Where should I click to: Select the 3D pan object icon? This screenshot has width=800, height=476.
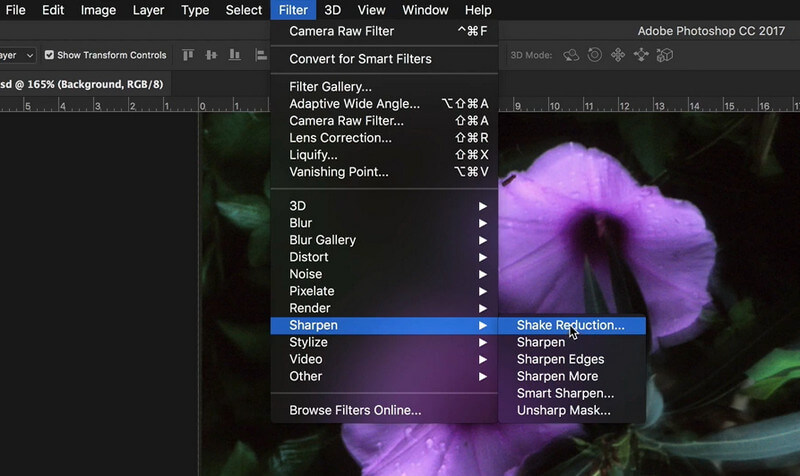pos(618,55)
